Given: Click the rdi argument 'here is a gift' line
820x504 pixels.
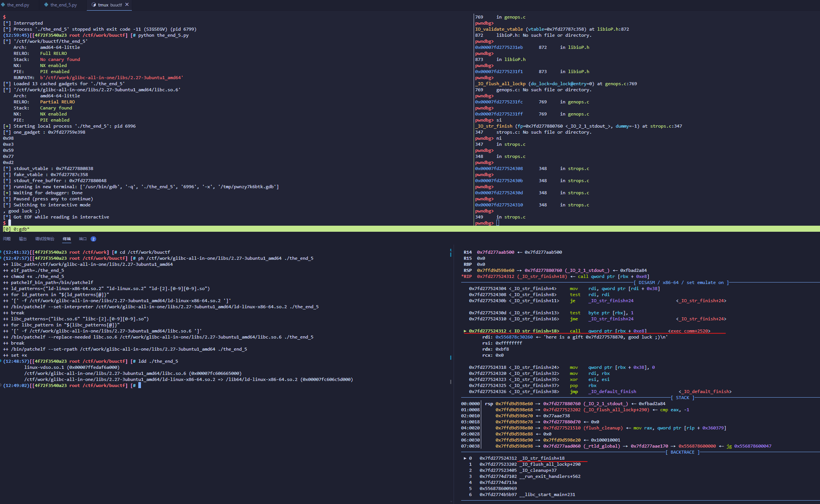Looking at the screenshot, I should [x=575, y=337].
